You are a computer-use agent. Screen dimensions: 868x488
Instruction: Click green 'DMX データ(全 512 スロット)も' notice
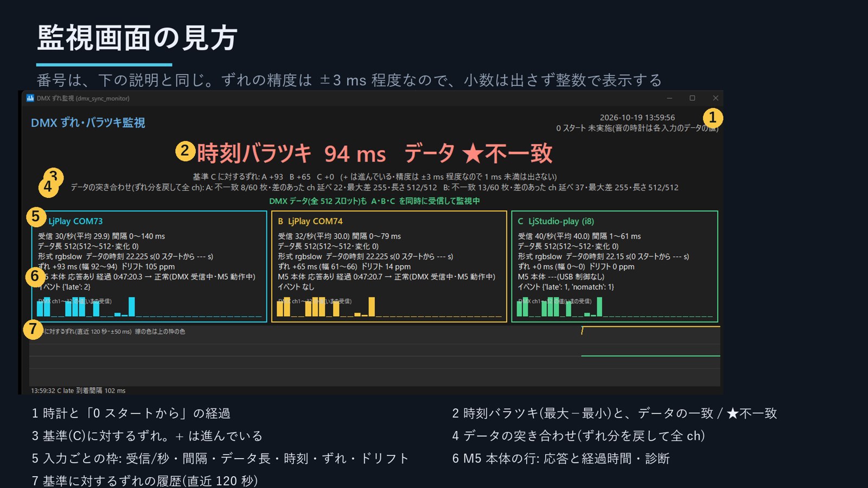[374, 201]
